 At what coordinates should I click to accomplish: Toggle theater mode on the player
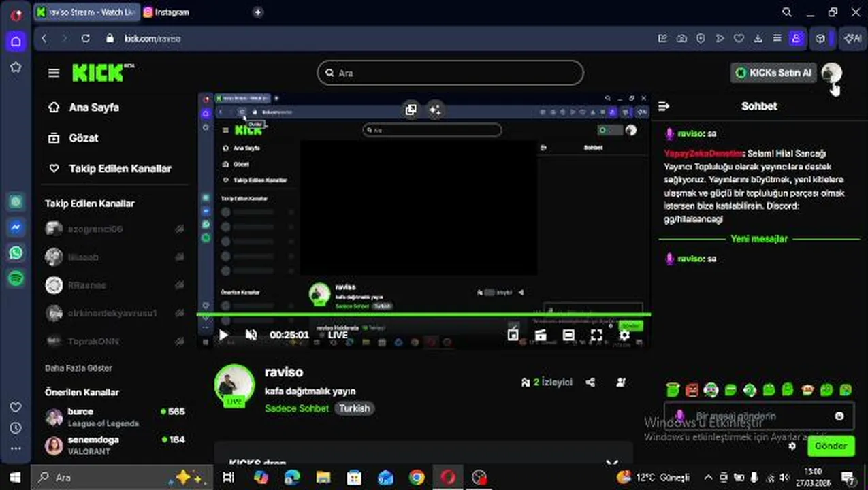coord(568,335)
